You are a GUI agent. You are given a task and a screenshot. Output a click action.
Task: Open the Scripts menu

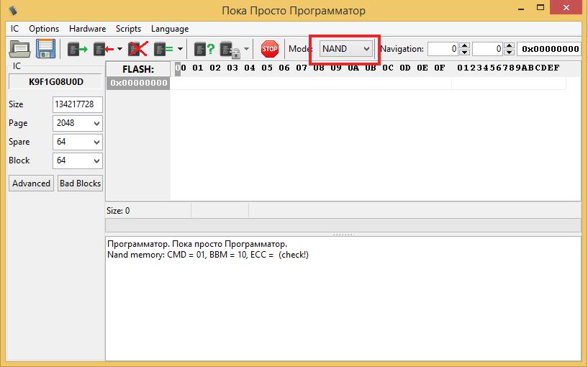tap(128, 29)
